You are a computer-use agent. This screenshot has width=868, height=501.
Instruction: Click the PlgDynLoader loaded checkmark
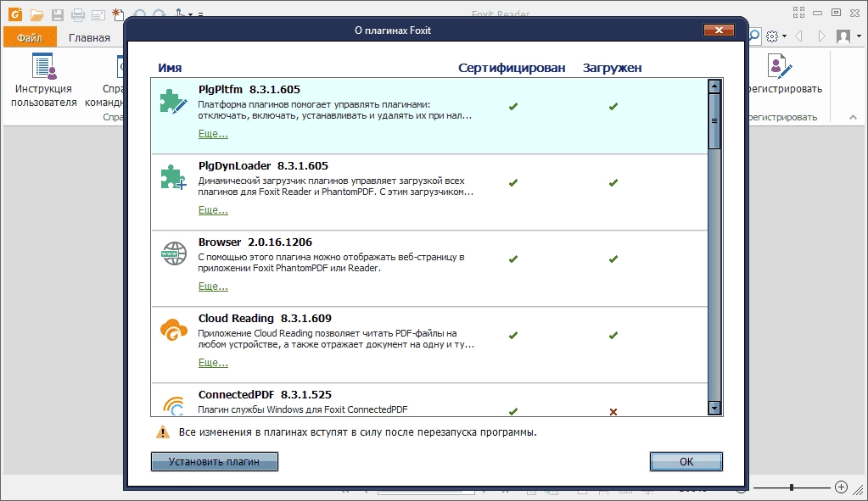point(613,183)
